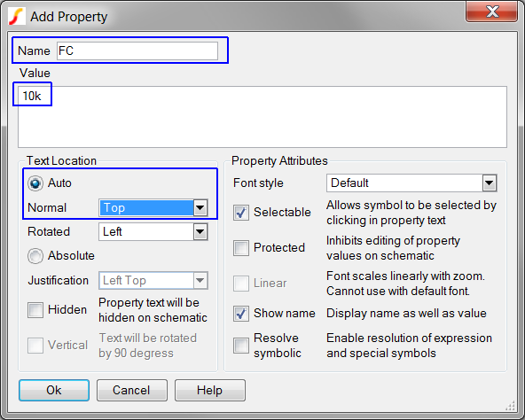Enable the Protected checkbox
Viewport: 525px width, 420px height.
(x=241, y=248)
